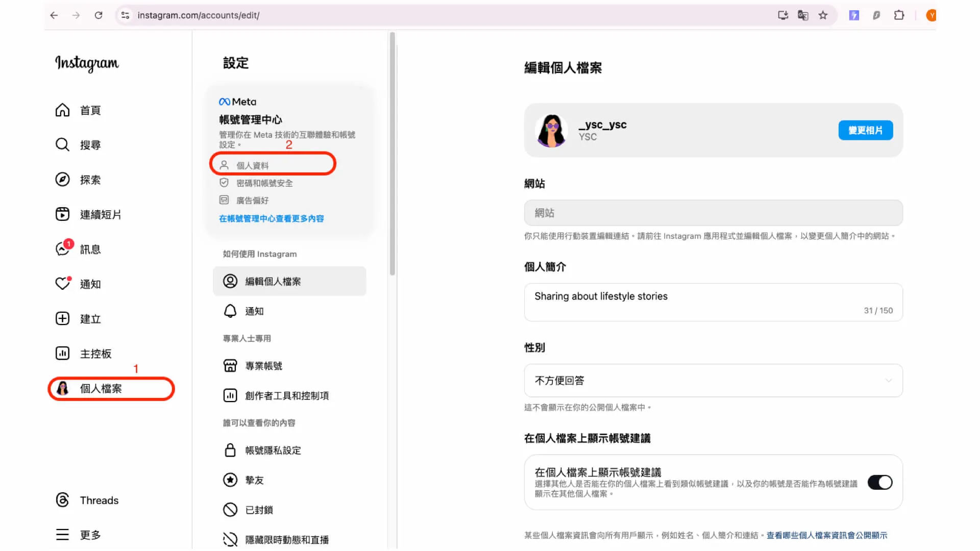Open the 探索 compass icon
The image size is (980, 551).
coord(62,180)
